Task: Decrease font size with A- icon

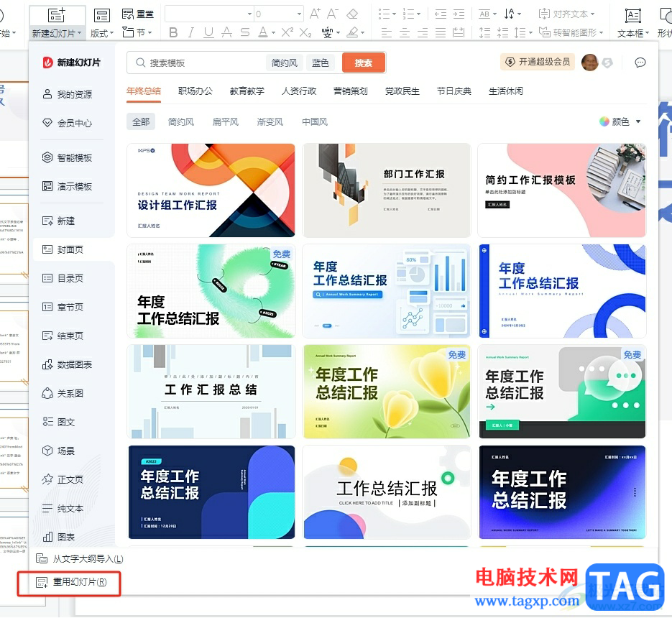Action: coord(333,14)
